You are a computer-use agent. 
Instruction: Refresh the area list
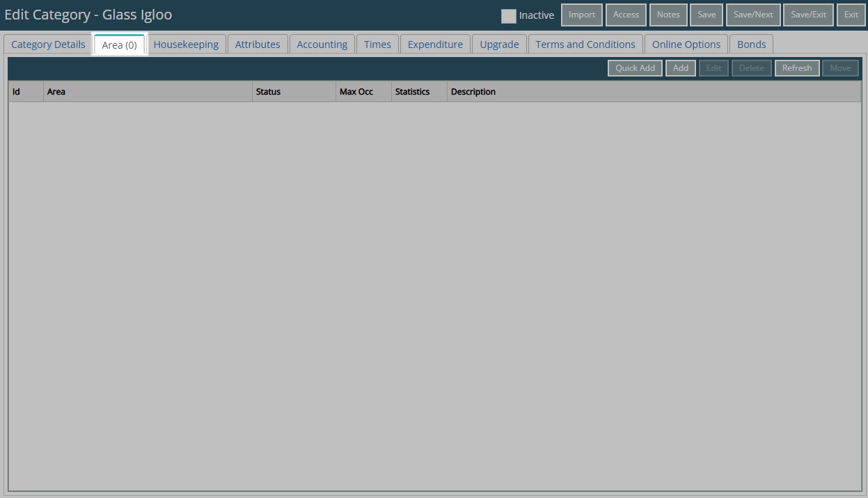click(797, 68)
